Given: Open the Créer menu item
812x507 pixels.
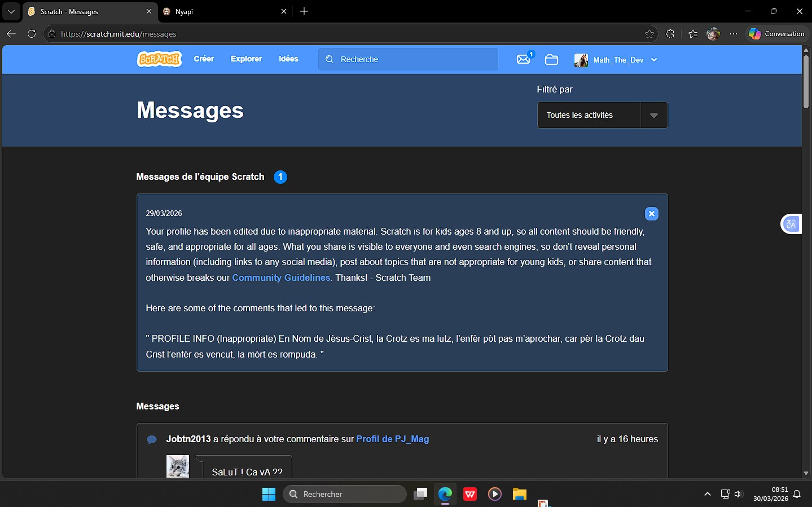Looking at the screenshot, I should [204, 59].
